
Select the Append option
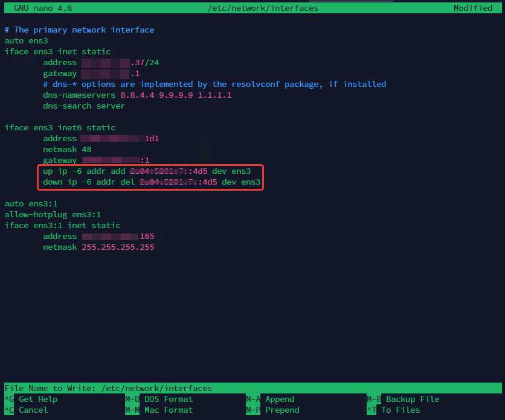coord(279,399)
